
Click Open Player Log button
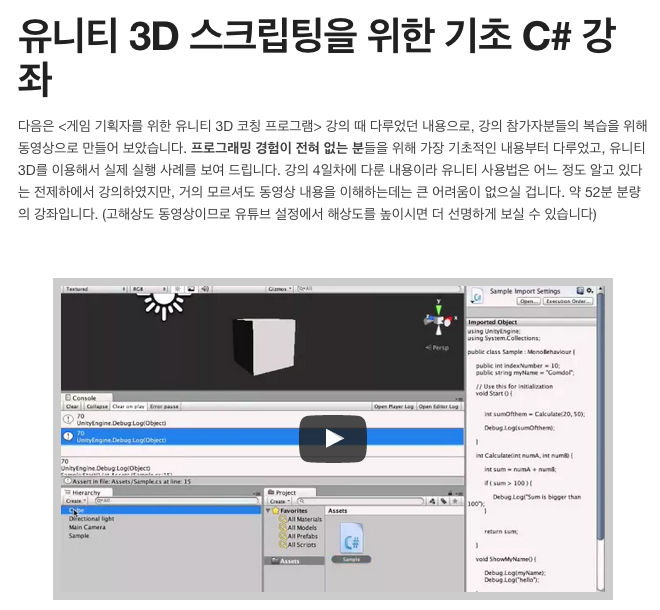pos(394,406)
